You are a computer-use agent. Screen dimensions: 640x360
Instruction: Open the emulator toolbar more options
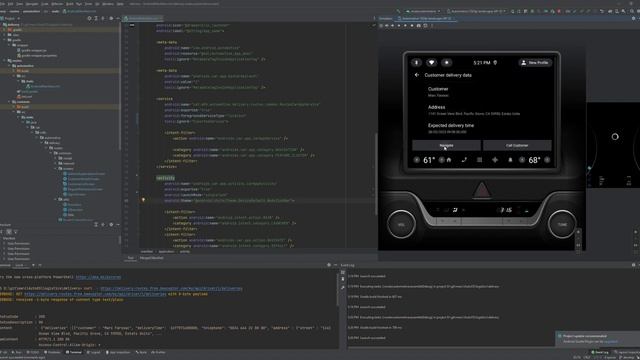click(x=432, y=25)
